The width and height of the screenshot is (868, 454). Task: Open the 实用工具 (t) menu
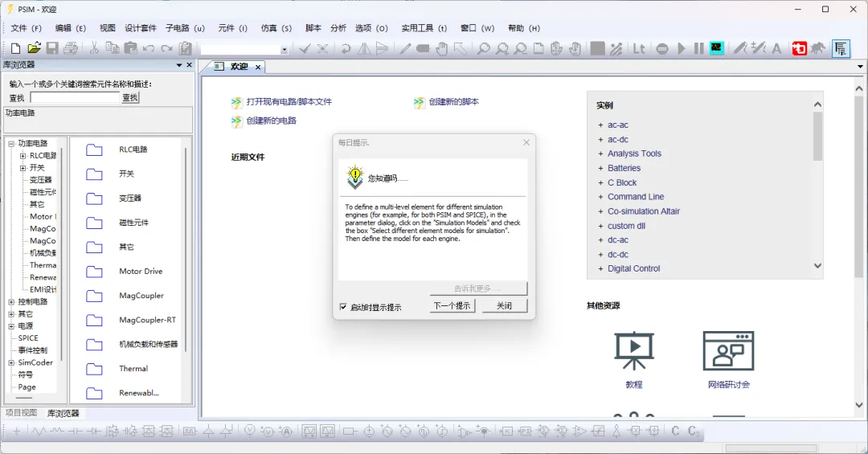[424, 28]
